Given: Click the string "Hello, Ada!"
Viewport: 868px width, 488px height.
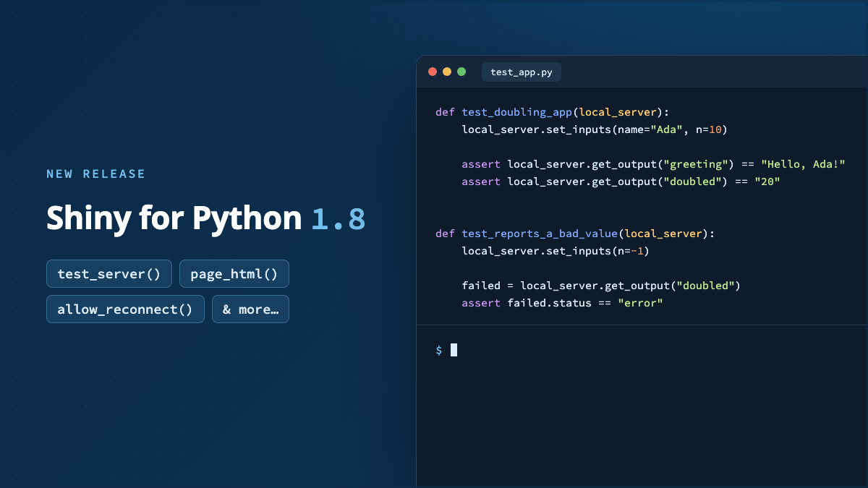Looking at the screenshot, I should (x=803, y=164).
